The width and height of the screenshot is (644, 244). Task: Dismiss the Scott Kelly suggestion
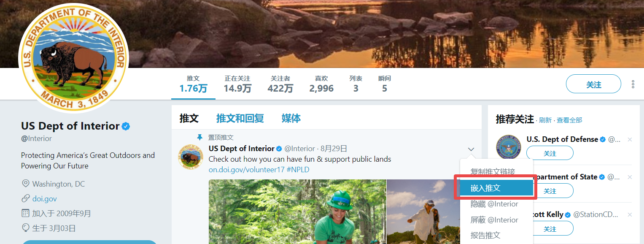(630, 215)
